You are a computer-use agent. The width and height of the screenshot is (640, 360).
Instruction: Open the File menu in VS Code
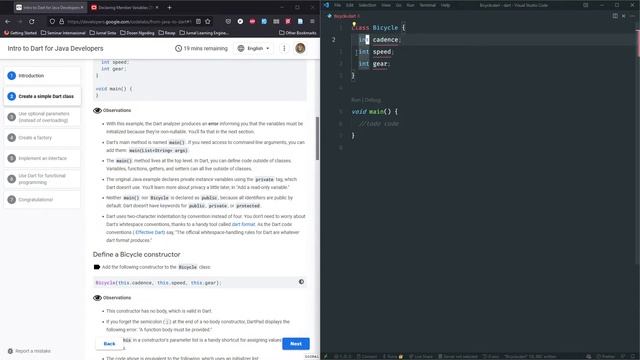pos(338,5)
